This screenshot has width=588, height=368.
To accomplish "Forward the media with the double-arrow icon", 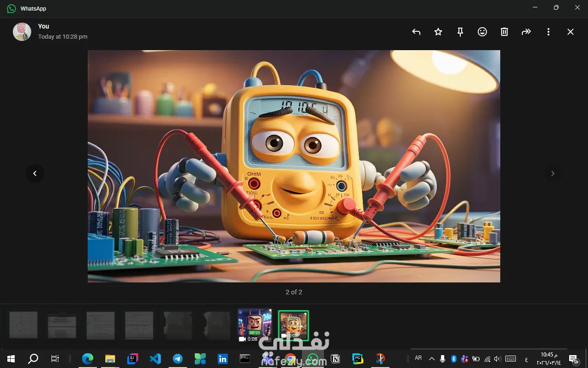I will 526,32.
